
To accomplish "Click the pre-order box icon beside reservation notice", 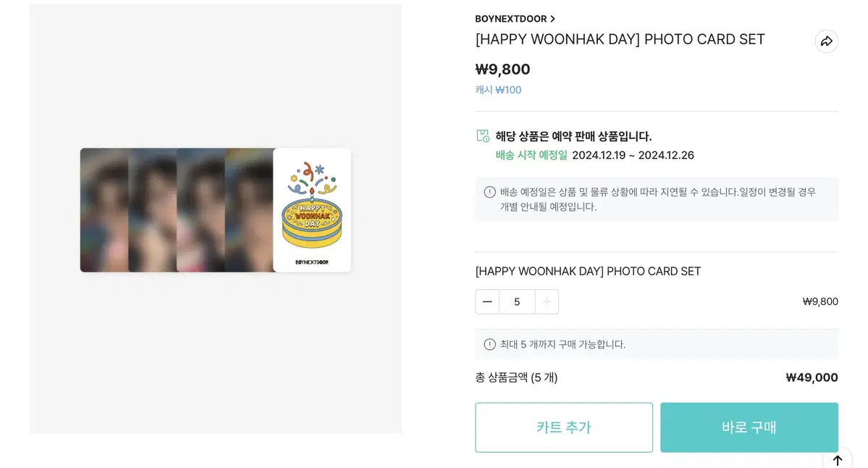I will tap(483, 135).
